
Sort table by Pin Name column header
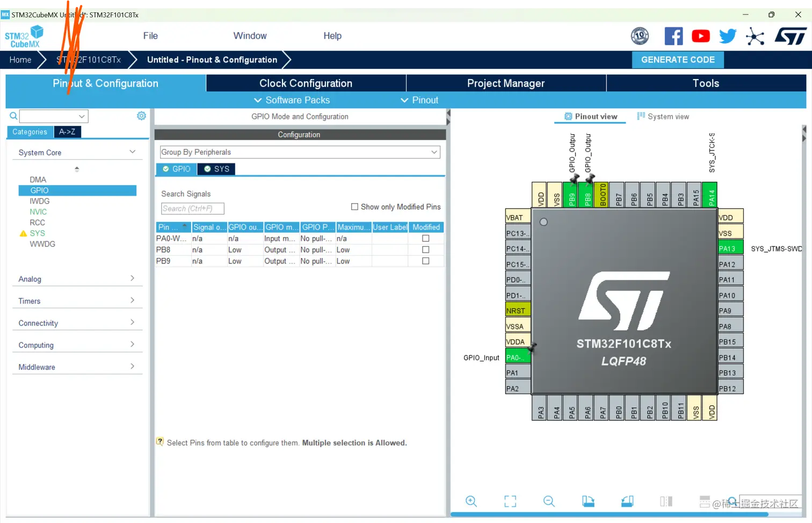coord(173,227)
